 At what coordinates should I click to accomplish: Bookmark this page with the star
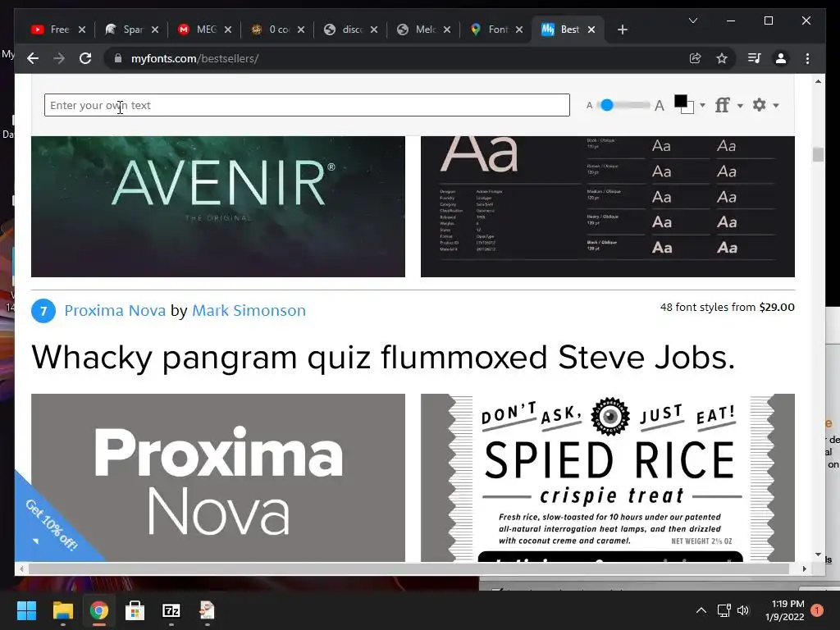722,58
